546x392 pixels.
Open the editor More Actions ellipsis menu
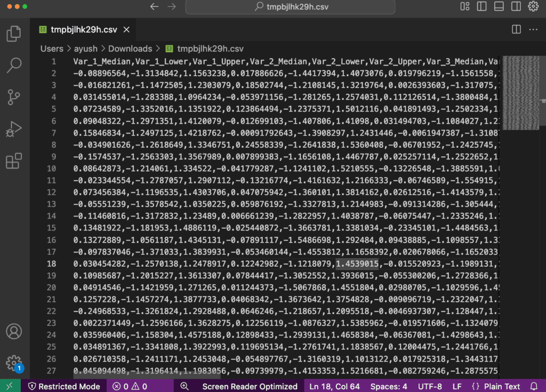pyautogui.click(x=533, y=29)
